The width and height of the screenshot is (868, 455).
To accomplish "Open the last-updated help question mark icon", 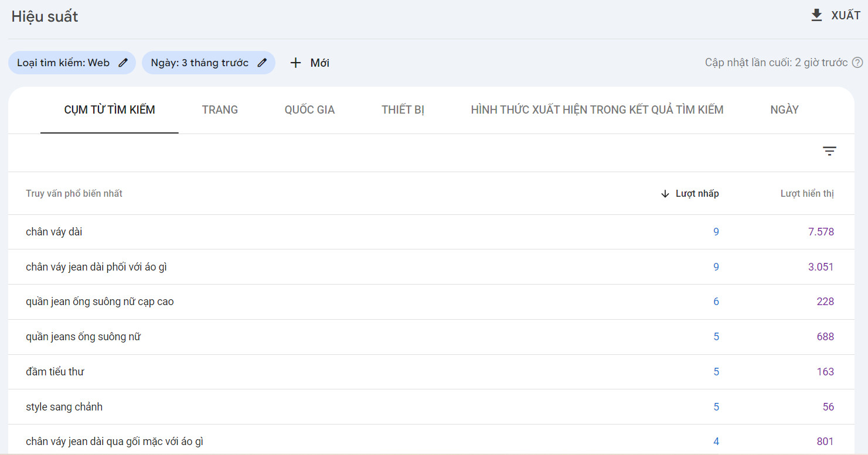I will 857,63.
